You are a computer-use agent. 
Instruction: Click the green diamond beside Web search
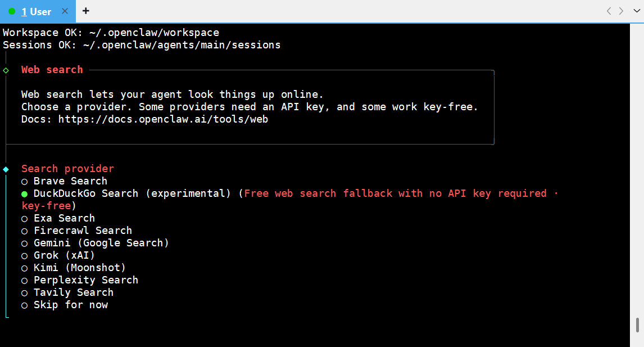6,70
